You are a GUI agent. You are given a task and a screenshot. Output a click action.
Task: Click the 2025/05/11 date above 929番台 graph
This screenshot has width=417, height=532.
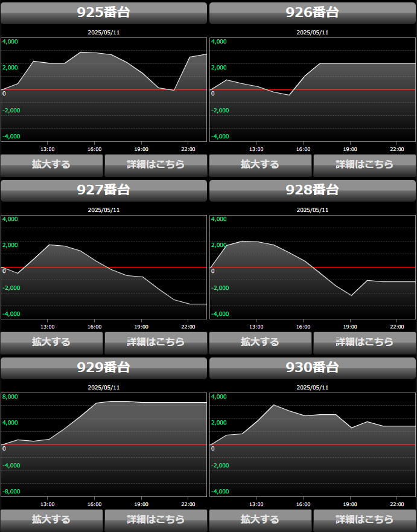(x=104, y=388)
